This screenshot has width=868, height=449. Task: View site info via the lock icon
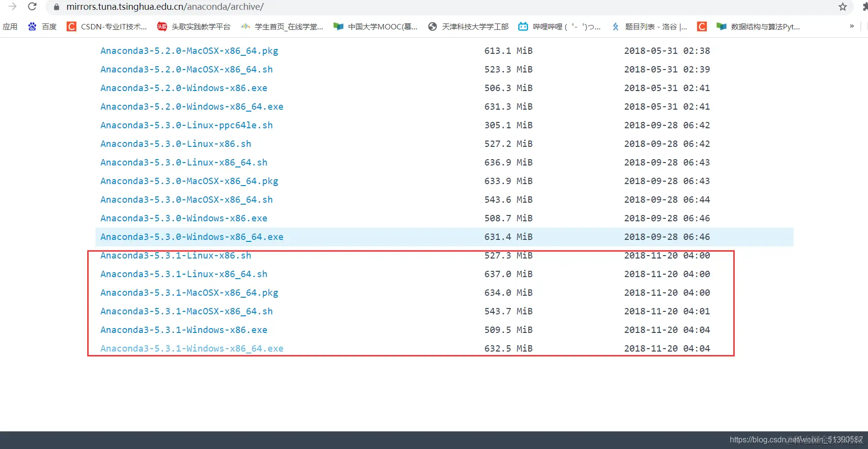point(56,7)
